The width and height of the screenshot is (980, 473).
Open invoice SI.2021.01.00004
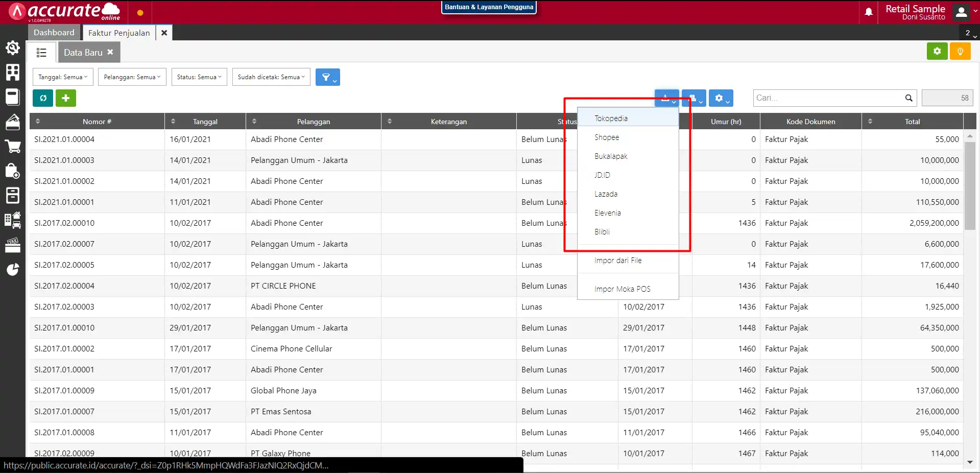64,139
